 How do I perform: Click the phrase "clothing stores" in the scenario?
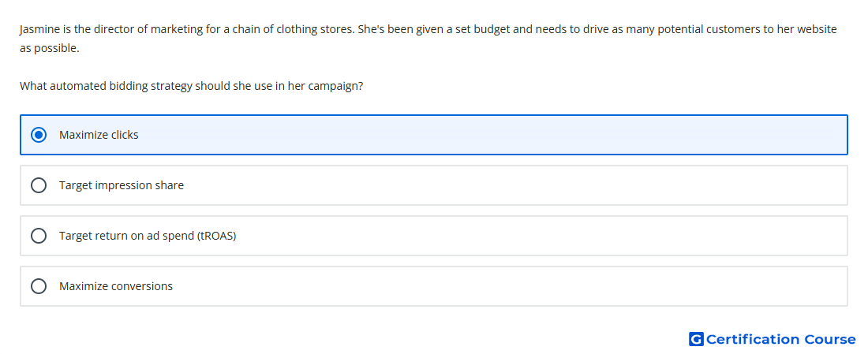pyautogui.click(x=314, y=29)
